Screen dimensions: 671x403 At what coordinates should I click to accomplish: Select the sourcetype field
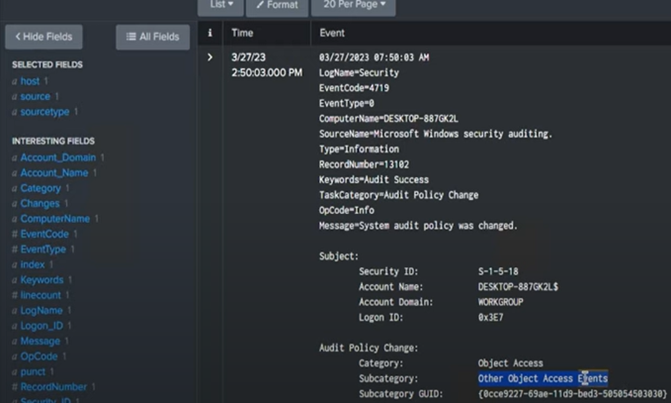click(45, 112)
